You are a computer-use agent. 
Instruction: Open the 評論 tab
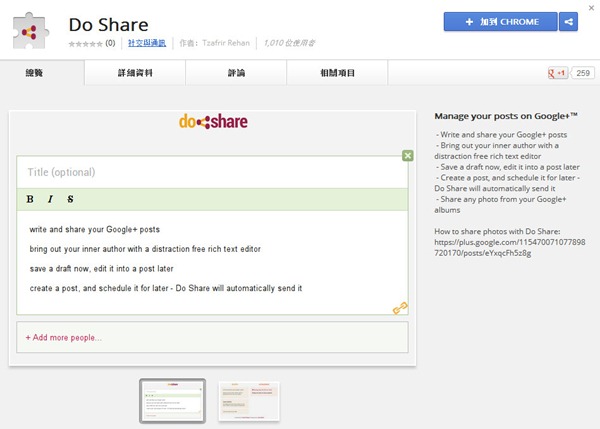(236, 73)
